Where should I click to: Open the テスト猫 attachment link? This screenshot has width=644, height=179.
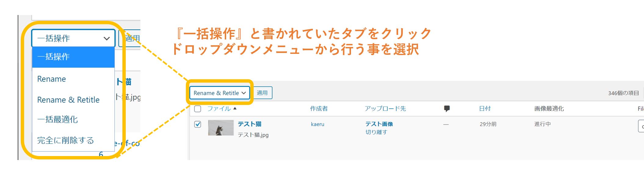(x=250, y=124)
